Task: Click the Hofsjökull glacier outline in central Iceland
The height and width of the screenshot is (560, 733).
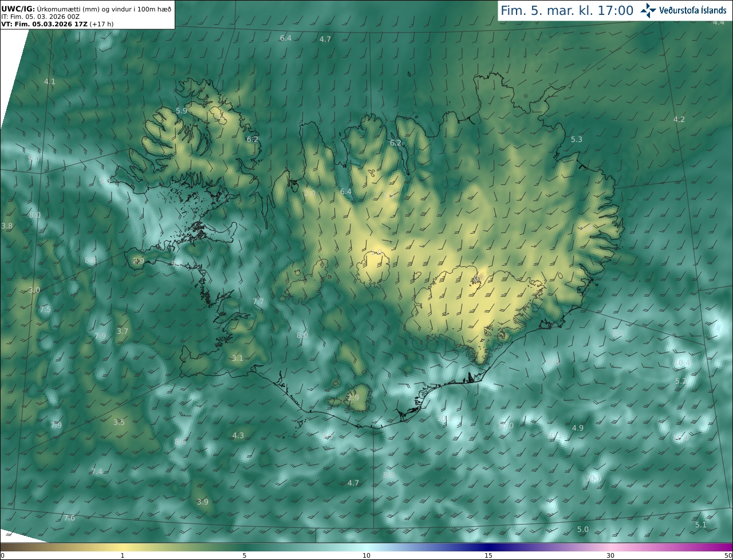Action: pyautogui.click(x=373, y=268)
